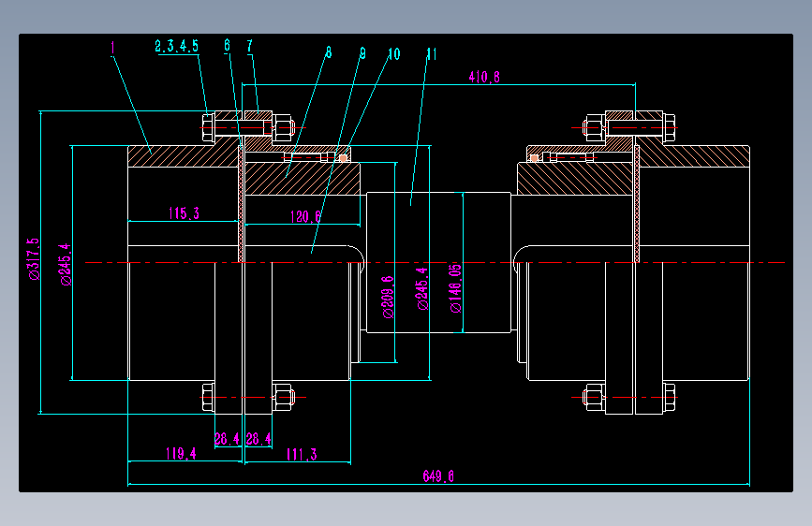Screen dimensions: 812x526
Task: Click the orange seal ring near callout 10
Action: pos(343,158)
